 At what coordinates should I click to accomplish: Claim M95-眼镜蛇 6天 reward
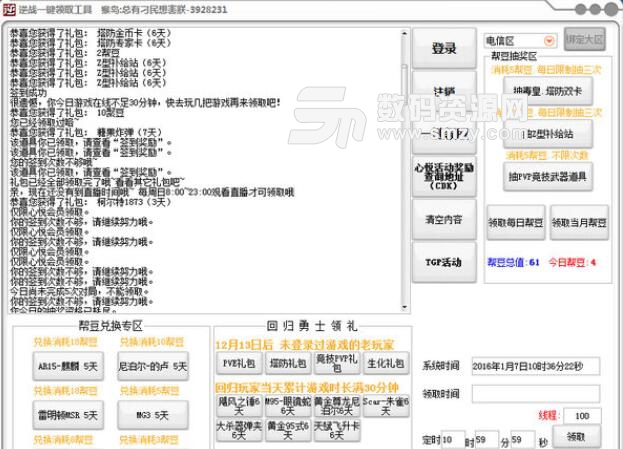click(x=288, y=406)
